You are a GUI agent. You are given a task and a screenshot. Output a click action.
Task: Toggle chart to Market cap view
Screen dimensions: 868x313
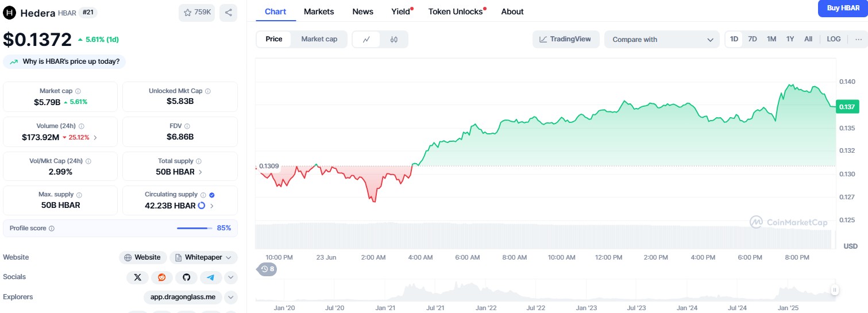tap(319, 39)
